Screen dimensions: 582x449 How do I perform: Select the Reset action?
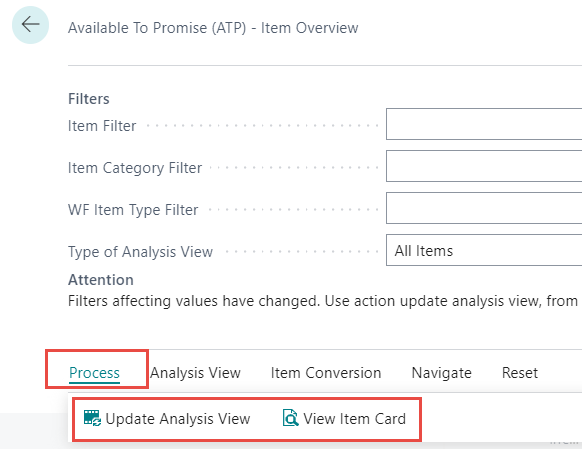520,373
